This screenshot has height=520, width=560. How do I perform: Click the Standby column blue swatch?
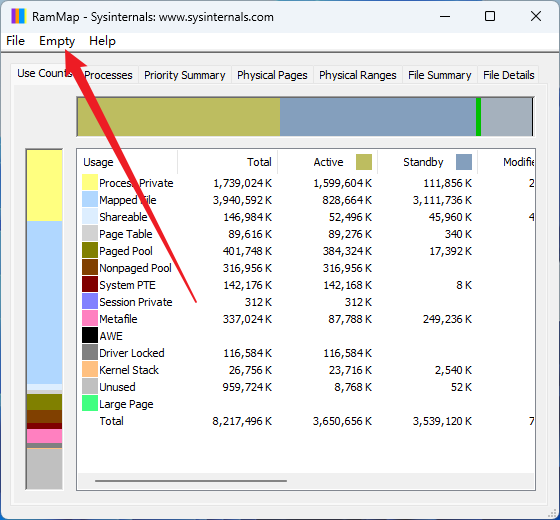[464, 162]
